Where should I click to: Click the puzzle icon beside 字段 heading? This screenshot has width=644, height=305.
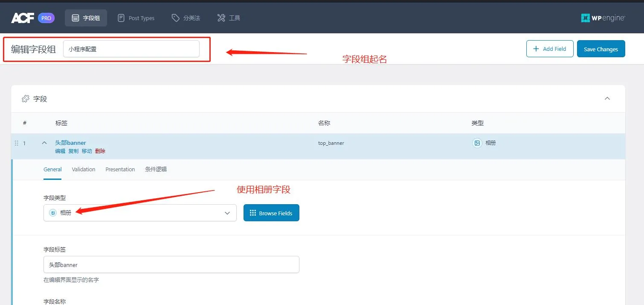pos(26,99)
